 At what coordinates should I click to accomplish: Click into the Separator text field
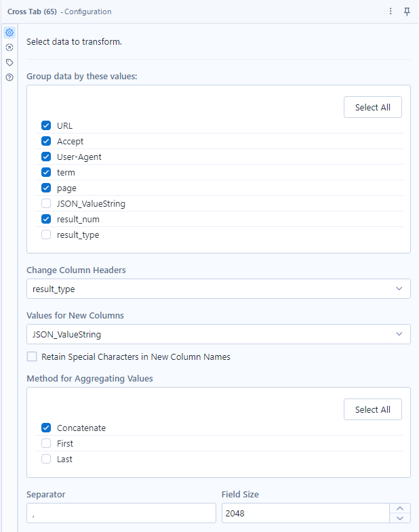[121, 513]
